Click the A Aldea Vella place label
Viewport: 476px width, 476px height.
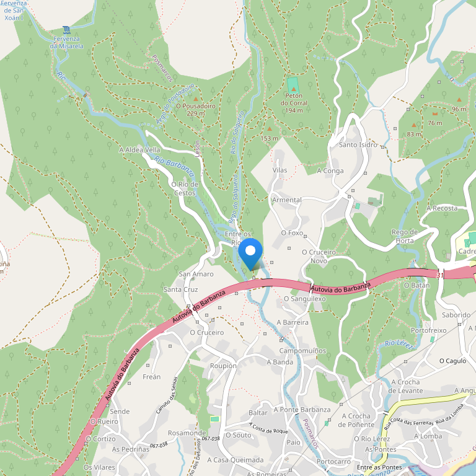(x=139, y=149)
